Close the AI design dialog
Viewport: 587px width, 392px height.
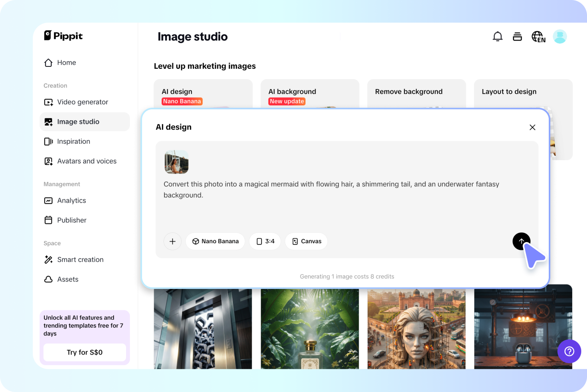(532, 127)
